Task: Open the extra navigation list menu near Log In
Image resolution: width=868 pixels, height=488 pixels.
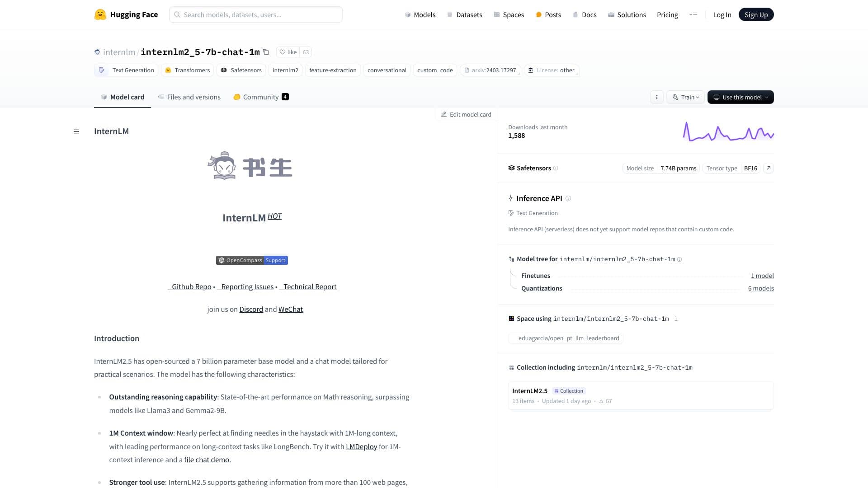Action: click(693, 14)
